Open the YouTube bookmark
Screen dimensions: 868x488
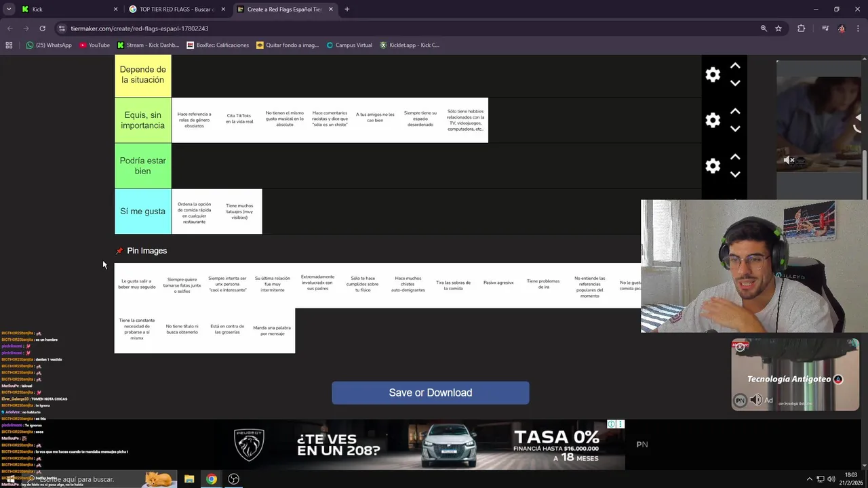[94, 45]
